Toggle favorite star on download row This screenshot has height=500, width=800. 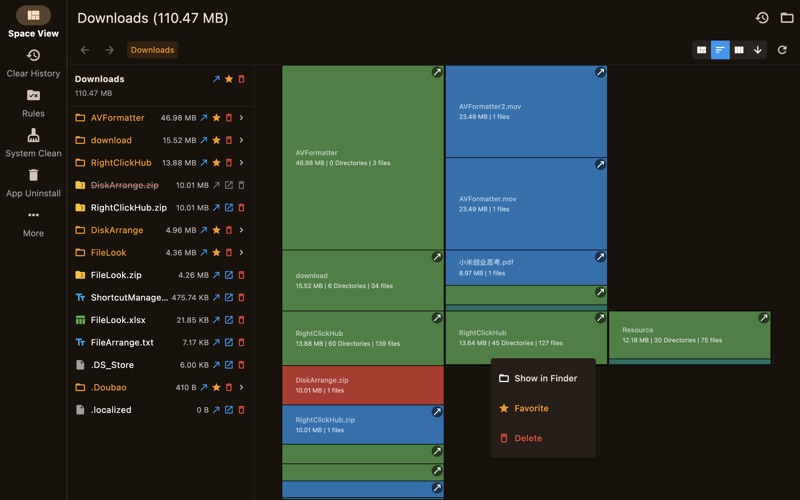click(x=216, y=140)
